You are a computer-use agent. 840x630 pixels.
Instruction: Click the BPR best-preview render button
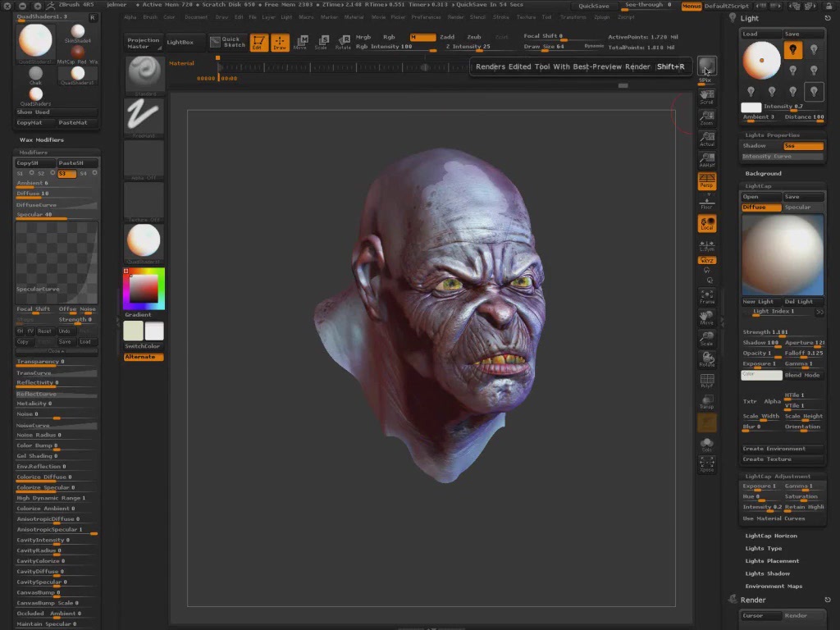click(706, 66)
